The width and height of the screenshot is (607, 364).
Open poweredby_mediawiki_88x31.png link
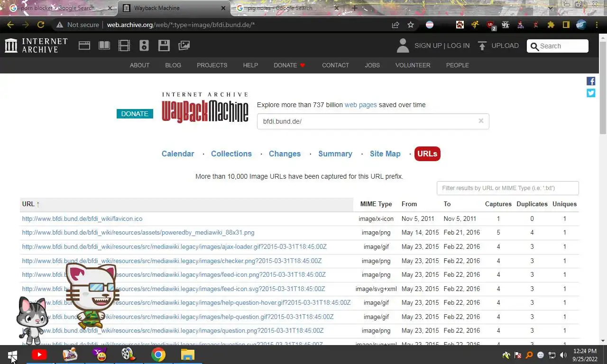[x=138, y=233]
